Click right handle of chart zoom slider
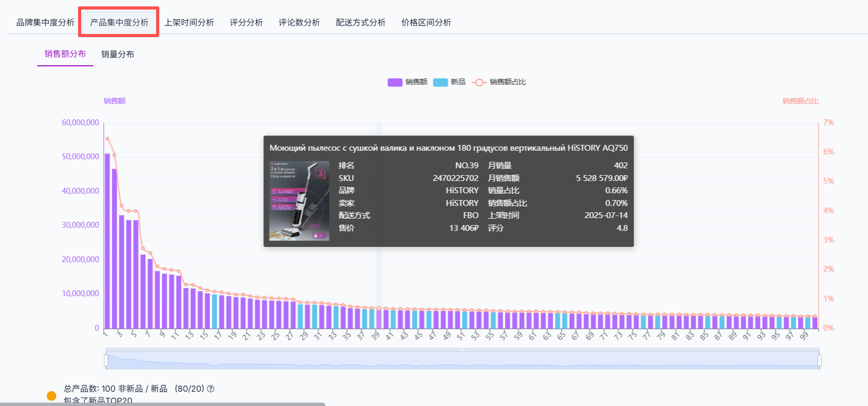Viewport: 868px width, 406px height. pos(819,361)
